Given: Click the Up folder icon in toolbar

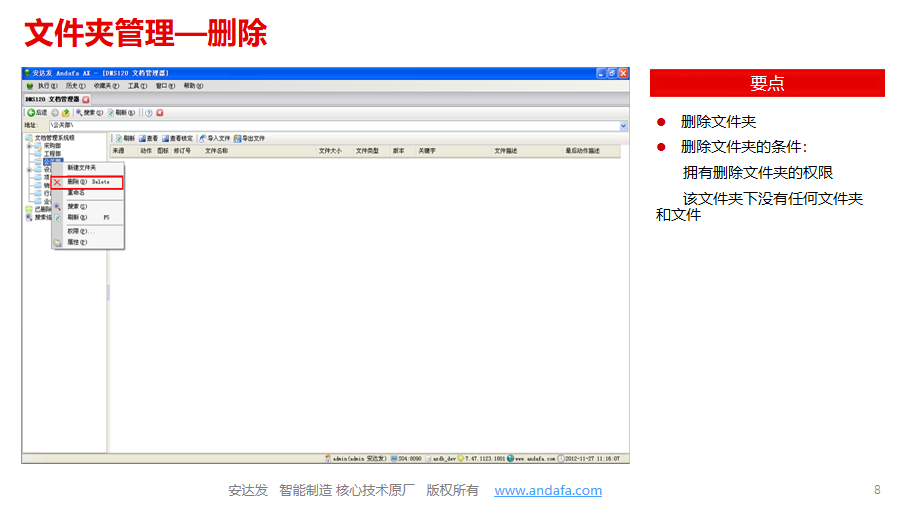Looking at the screenshot, I should (x=66, y=113).
